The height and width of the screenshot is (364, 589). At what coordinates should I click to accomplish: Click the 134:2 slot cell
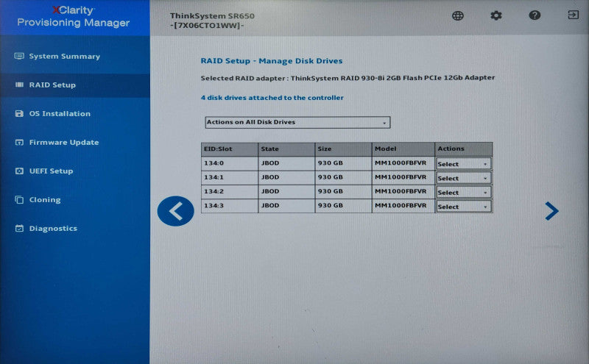230,191
